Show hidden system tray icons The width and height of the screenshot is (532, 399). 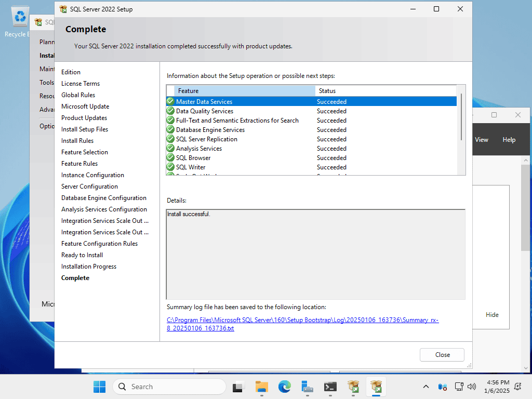pyautogui.click(x=426, y=387)
